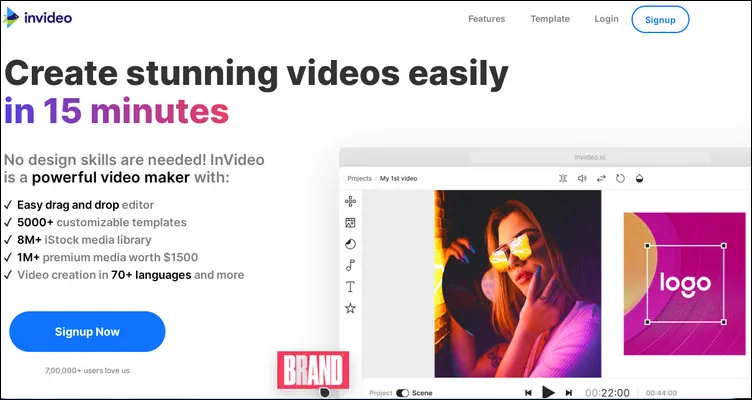Toggle the Project/Scene switch
The image size is (752, 400).
pyautogui.click(x=402, y=393)
